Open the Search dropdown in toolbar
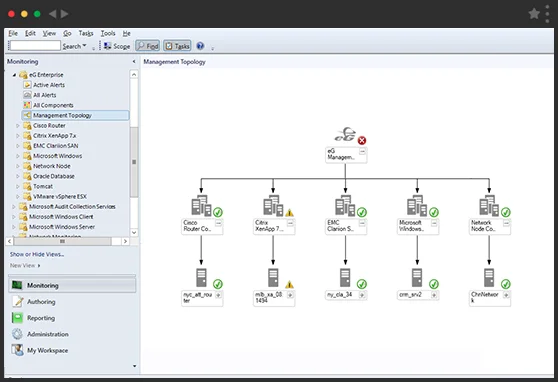Viewport: 558px width, 382px height. click(74, 46)
